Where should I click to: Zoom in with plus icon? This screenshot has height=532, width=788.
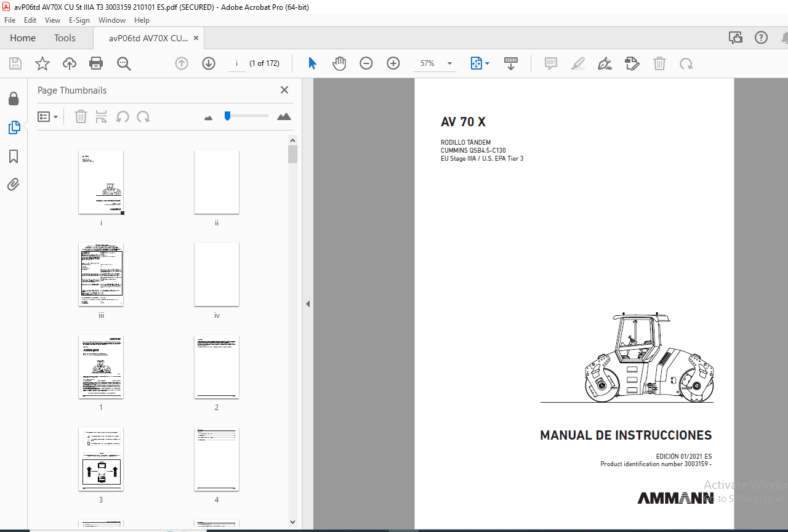coord(393,63)
